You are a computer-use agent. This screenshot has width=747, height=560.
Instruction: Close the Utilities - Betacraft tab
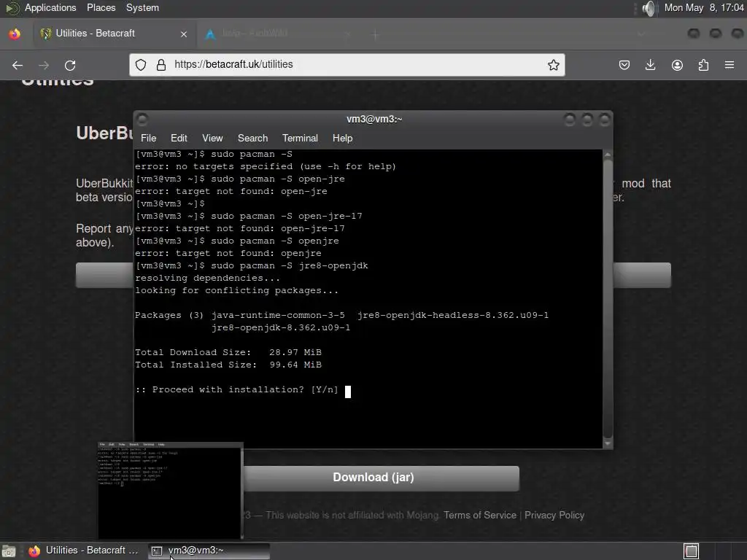click(183, 34)
